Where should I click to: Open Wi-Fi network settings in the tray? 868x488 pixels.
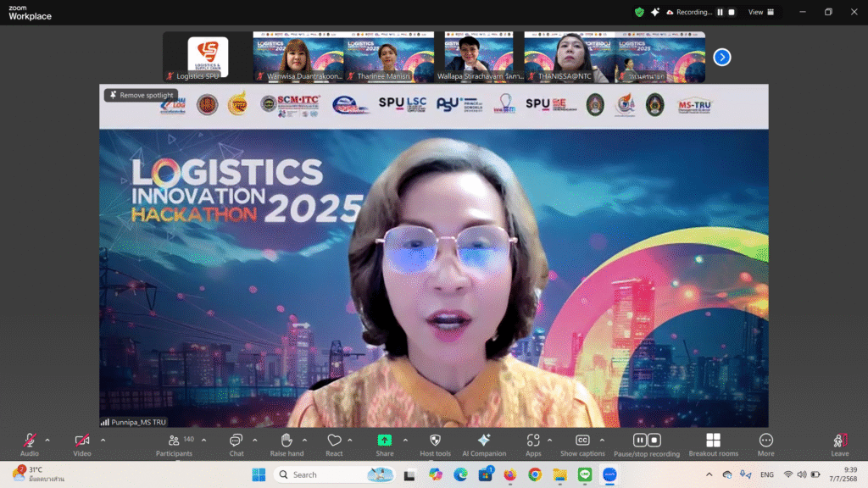click(x=788, y=474)
